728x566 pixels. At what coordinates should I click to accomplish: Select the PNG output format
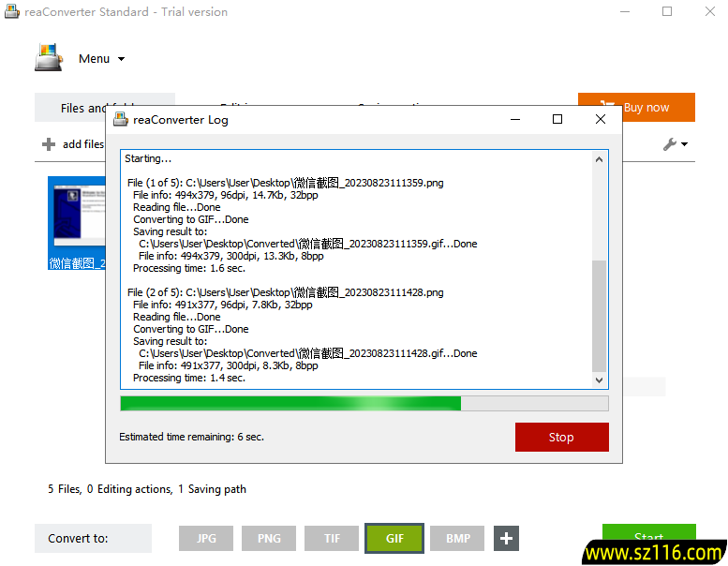(269, 538)
